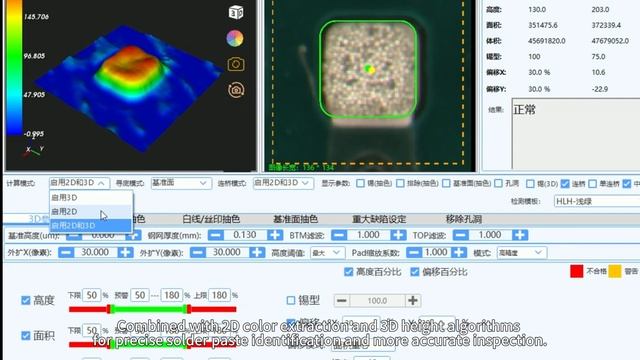Switch to the 重大缺陷设定 tab
640x360 pixels.
[x=379, y=219]
